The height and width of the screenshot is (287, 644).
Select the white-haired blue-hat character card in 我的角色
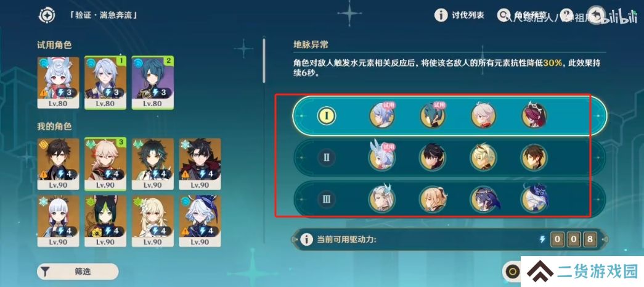[x=200, y=221]
